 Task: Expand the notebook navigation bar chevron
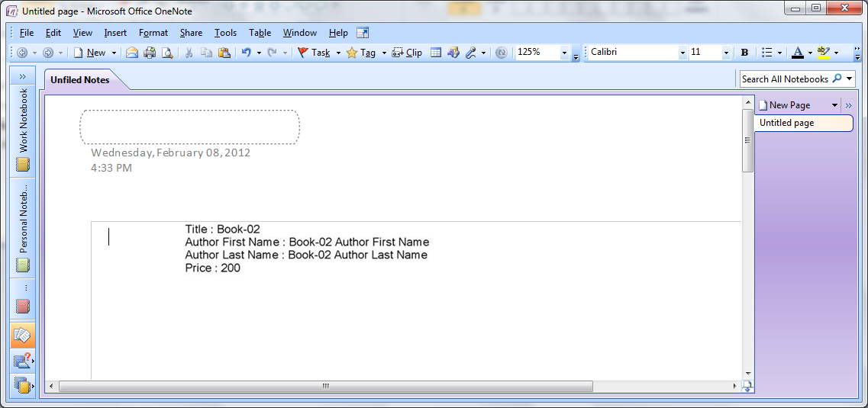click(23, 75)
